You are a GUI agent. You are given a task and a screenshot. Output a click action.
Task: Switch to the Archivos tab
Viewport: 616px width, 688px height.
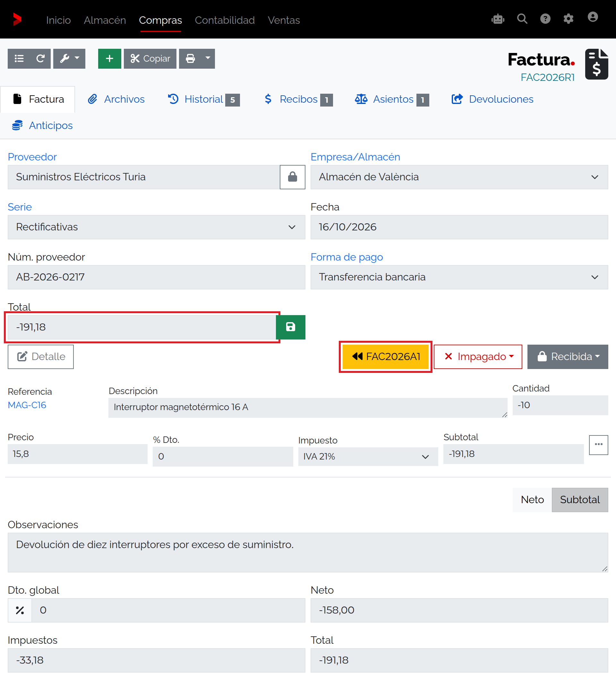116,99
